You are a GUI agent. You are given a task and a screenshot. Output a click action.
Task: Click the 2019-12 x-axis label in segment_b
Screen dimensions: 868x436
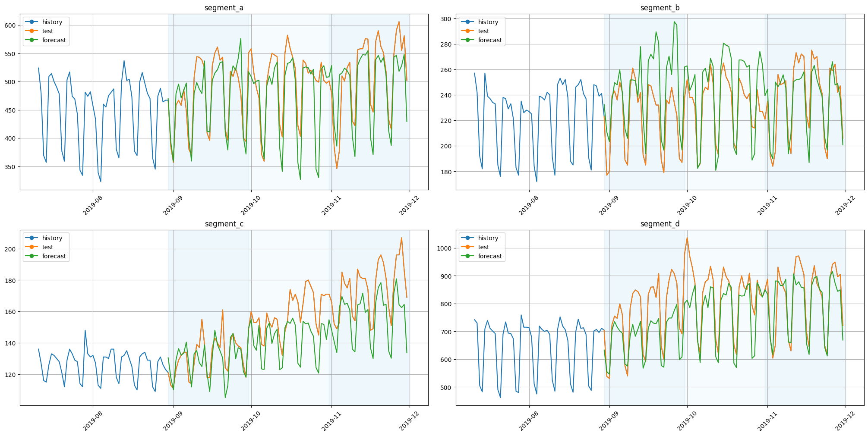(846, 204)
